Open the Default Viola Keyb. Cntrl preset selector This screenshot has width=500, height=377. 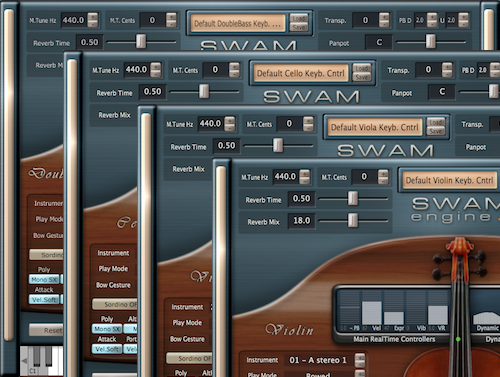coord(375,127)
